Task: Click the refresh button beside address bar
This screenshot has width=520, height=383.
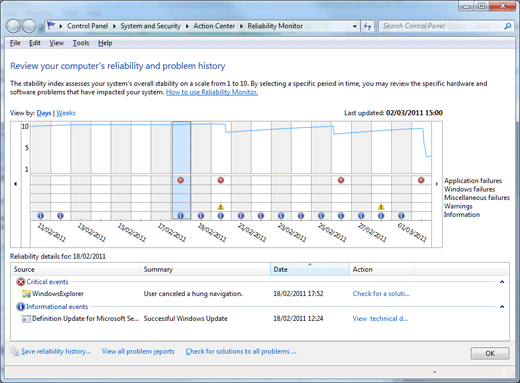Action: (367, 26)
